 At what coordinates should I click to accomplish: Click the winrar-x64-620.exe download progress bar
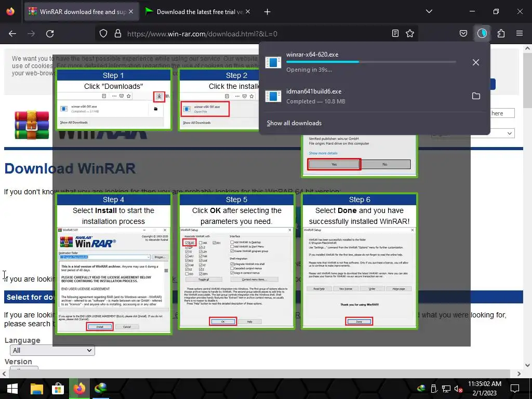click(371, 62)
